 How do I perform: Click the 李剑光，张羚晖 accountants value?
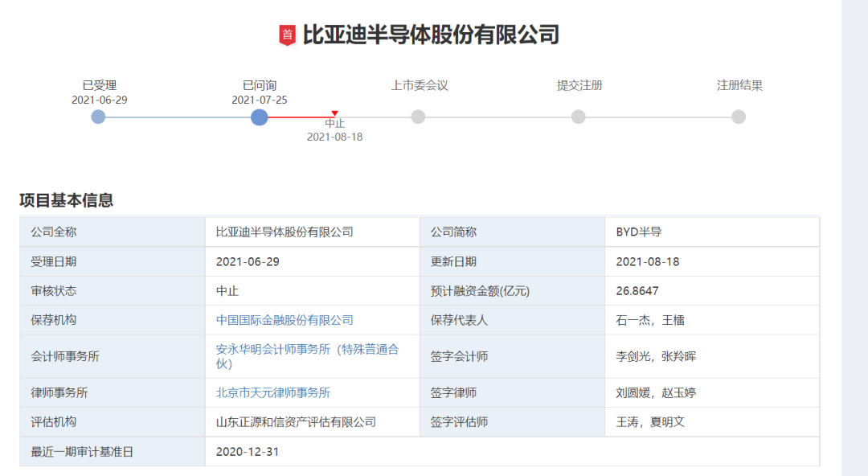click(656, 356)
